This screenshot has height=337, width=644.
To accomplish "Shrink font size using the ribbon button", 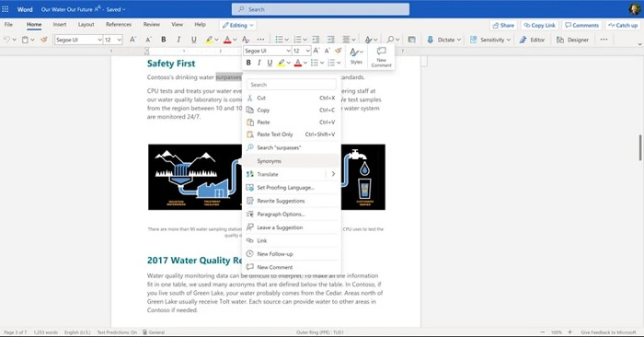I will click(148, 40).
